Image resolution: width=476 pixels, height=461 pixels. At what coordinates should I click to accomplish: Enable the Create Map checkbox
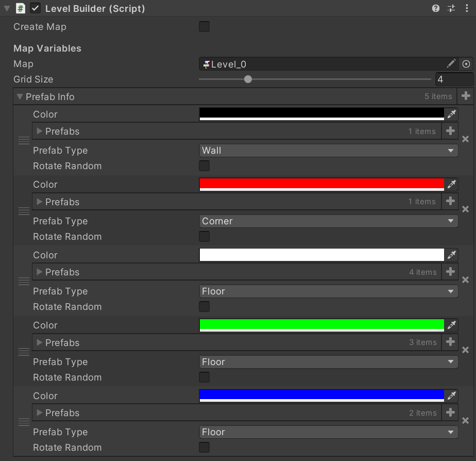click(x=204, y=27)
